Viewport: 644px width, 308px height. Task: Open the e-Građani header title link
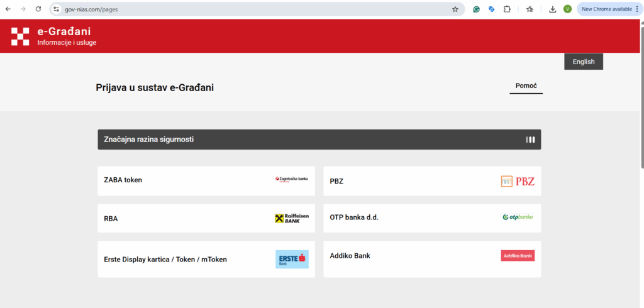click(x=64, y=31)
